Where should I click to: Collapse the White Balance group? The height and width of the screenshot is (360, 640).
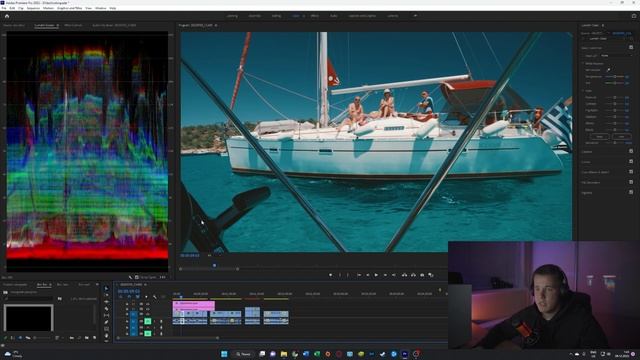click(583, 64)
